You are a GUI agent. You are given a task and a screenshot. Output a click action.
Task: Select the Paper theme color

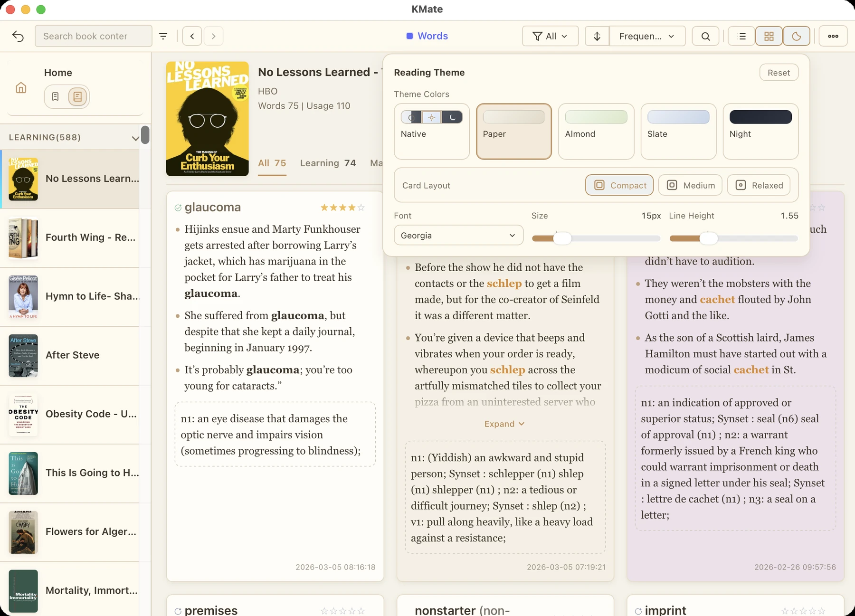514,132
